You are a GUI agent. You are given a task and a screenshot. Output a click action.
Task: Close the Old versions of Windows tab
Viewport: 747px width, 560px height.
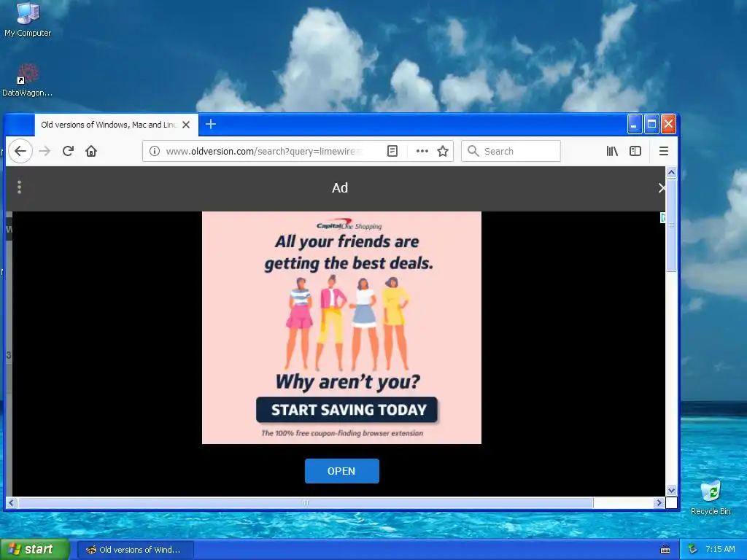pos(186,125)
